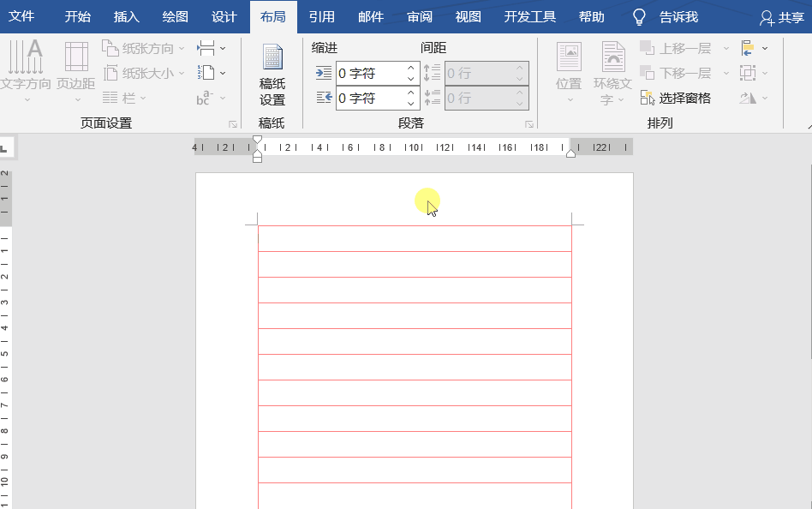Click the hyphenation bc icon
Viewport: 812px width, 509px height.
(206, 98)
